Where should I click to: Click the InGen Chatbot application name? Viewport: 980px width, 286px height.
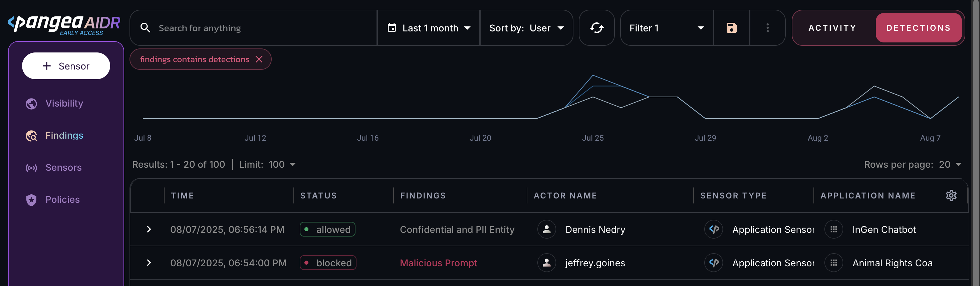tap(884, 229)
